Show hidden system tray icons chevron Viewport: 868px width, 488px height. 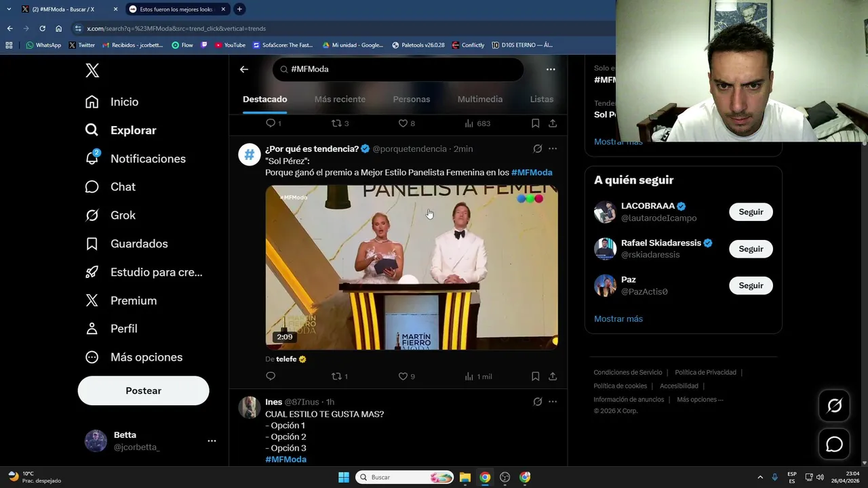click(x=759, y=477)
